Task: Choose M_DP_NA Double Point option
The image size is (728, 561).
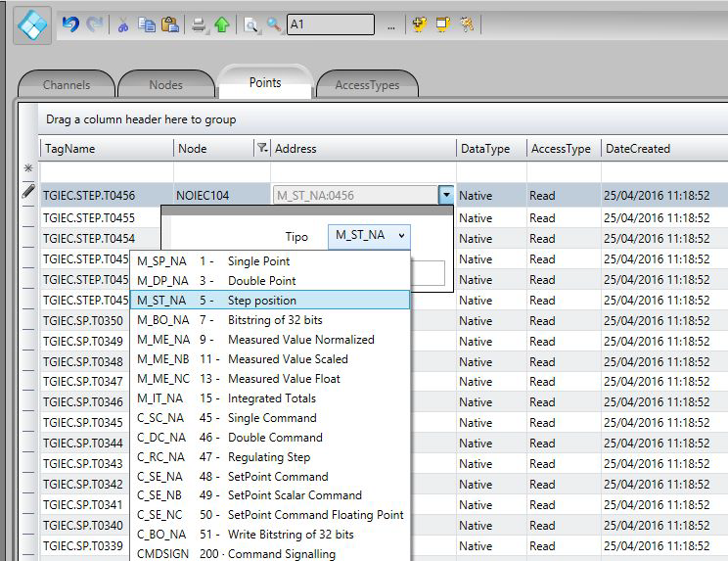Action: pyautogui.click(x=270, y=280)
